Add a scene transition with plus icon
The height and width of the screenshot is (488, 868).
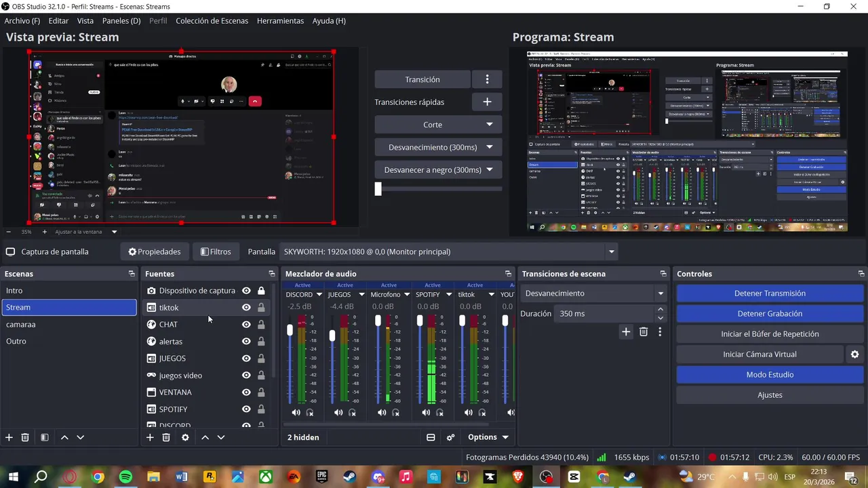tap(626, 332)
